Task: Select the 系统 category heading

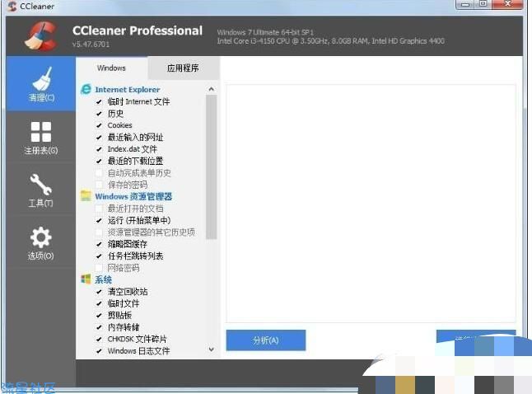Action: tap(103, 279)
